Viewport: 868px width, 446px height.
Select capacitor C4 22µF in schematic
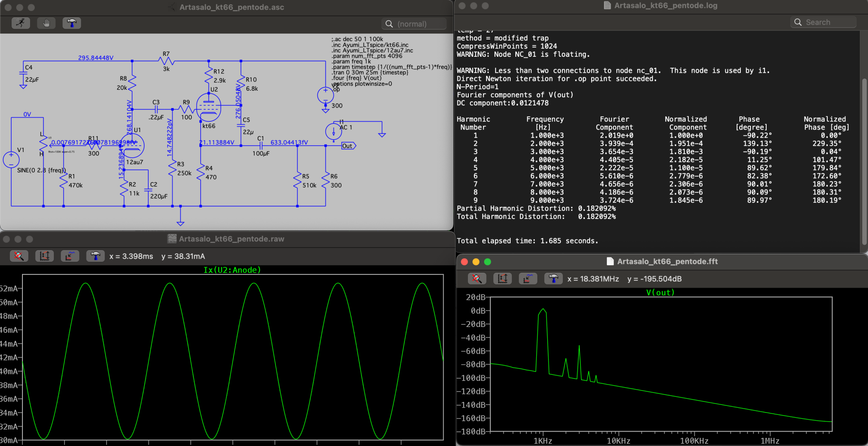[x=24, y=74]
